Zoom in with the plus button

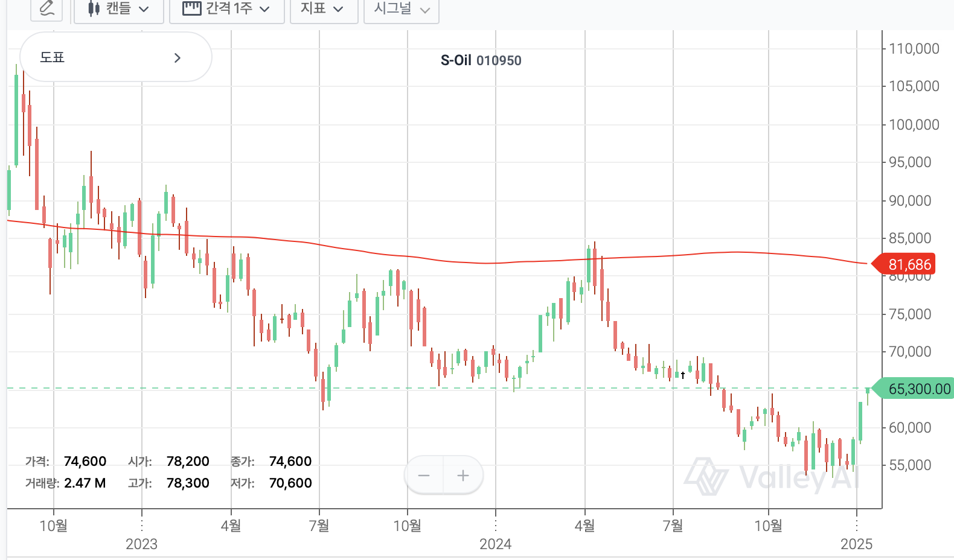tap(463, 476)
